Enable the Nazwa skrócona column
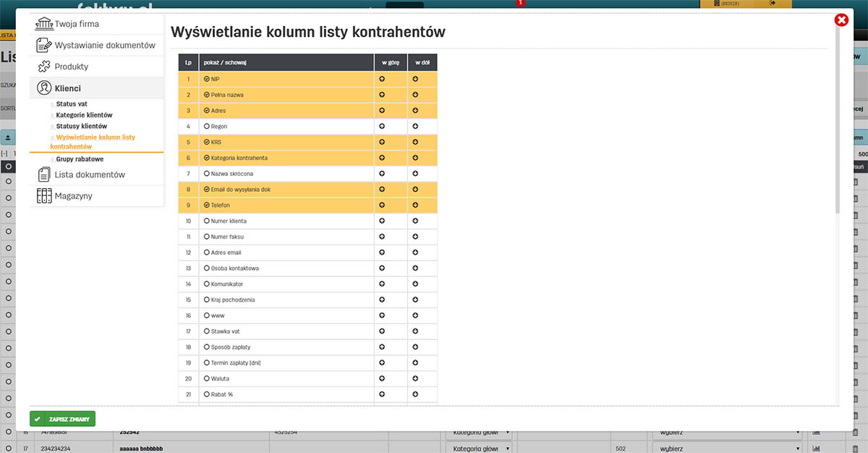This screenshot has height=453, width=868. click(208, 174)
